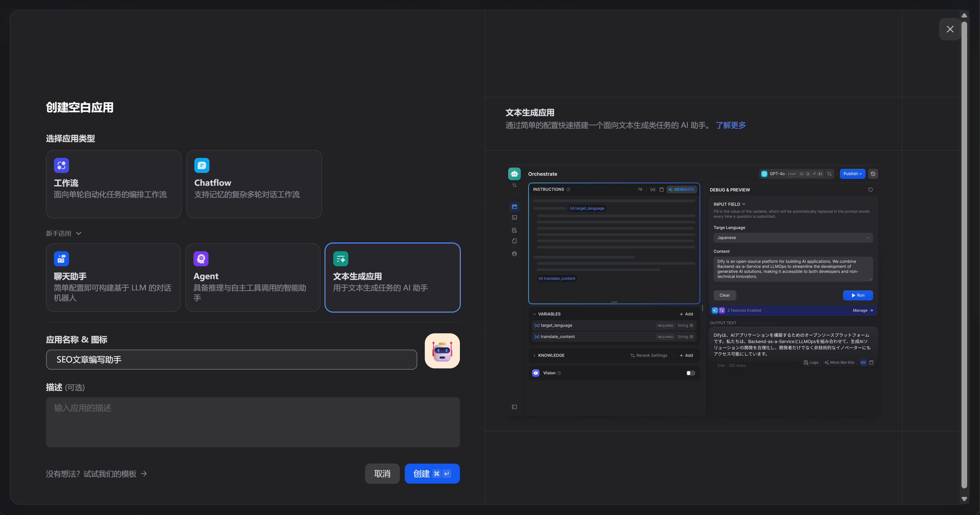Click the 文本生成应用 green sparkle icon
980x515 pixels.
[x=340, y=259]
